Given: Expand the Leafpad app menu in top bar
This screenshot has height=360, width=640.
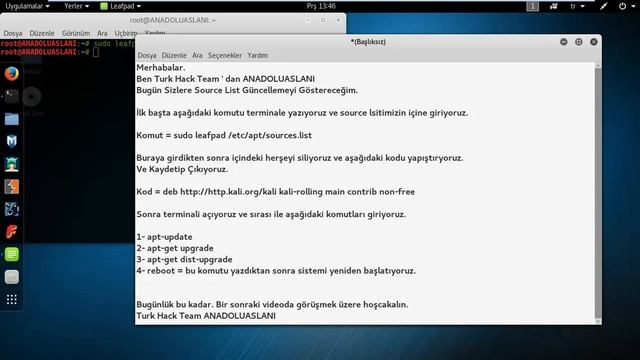Looking at the screenshot, I should click(121, 6).
